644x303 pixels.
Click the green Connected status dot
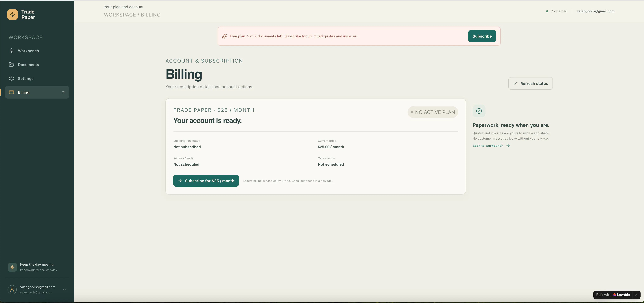(547, 11)
